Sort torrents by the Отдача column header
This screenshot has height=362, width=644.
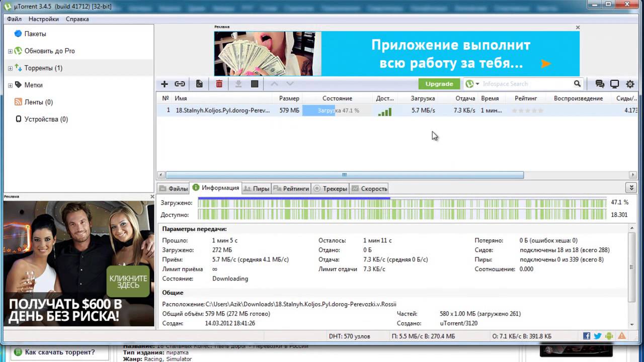tap(465, 99)
